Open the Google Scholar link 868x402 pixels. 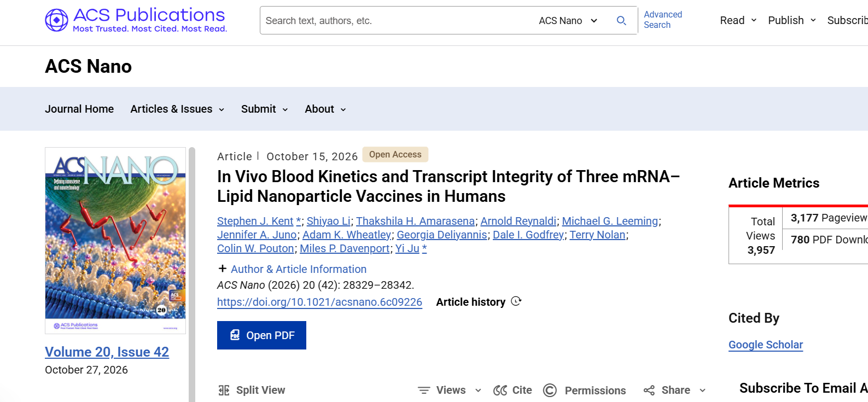point(766,345)
